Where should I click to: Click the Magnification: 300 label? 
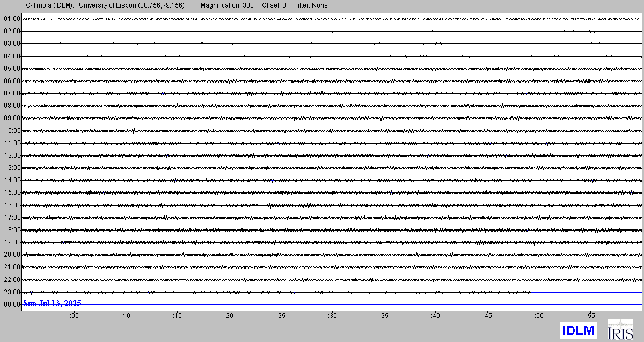click(x=227, y=5)
